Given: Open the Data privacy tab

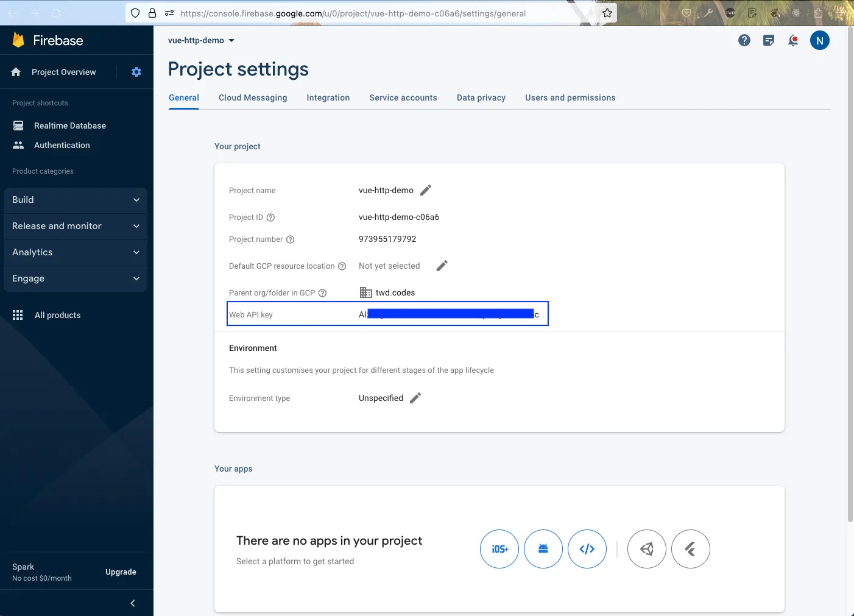Looking at the screenshot, I should (481, 97).
